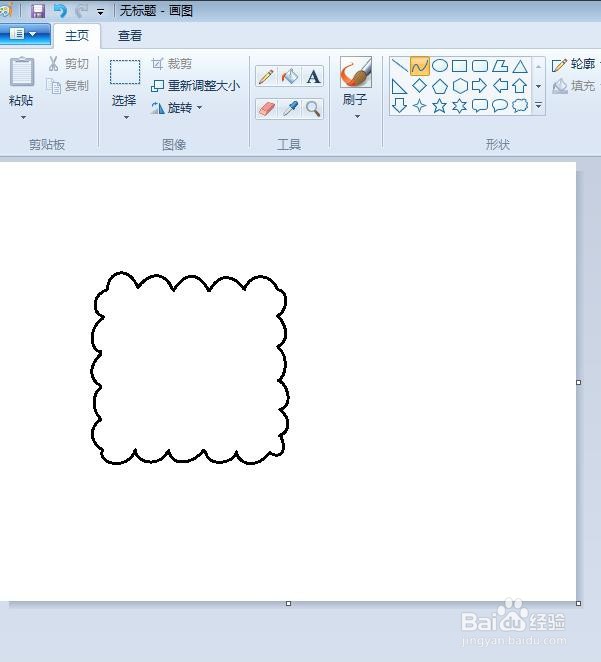Select the Rounded rectangle shape

[479, 66]
